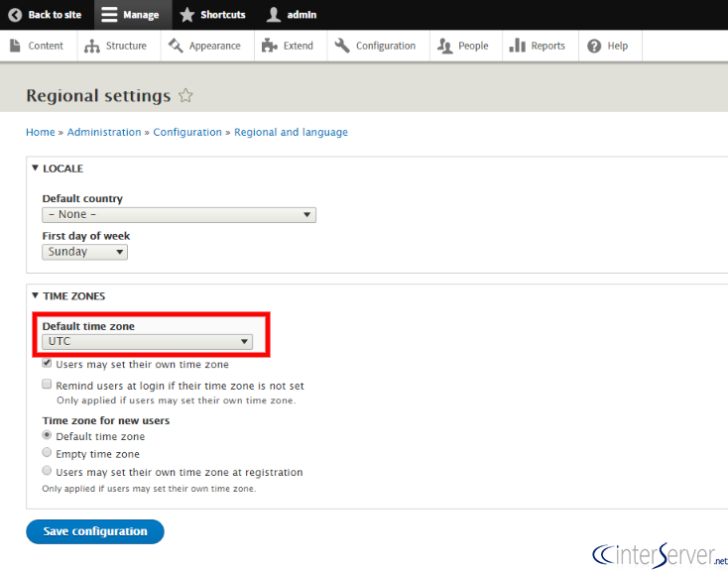Click the People users icon
Screen dimensions: 728x571
coord(444,46)
